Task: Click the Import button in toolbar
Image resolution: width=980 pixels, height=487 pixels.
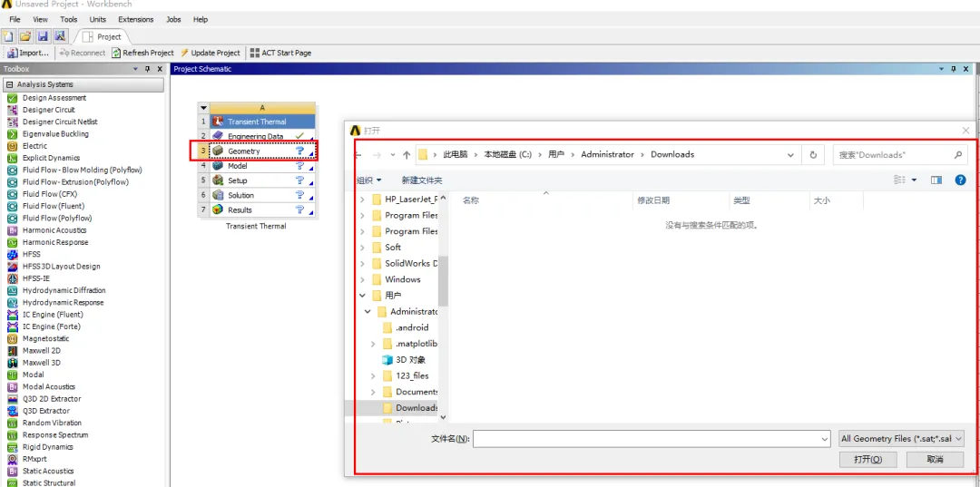Action: coord(28,54)
